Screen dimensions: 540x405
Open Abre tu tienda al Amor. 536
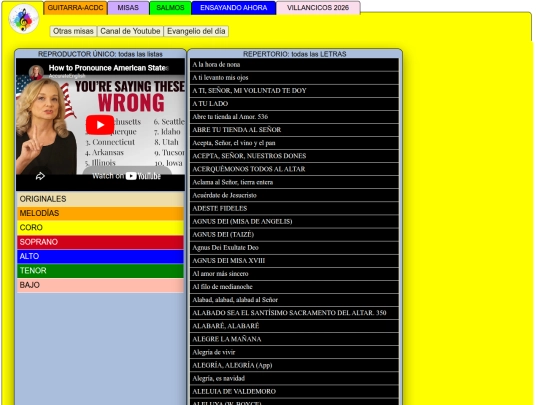(x=294, y=117)
